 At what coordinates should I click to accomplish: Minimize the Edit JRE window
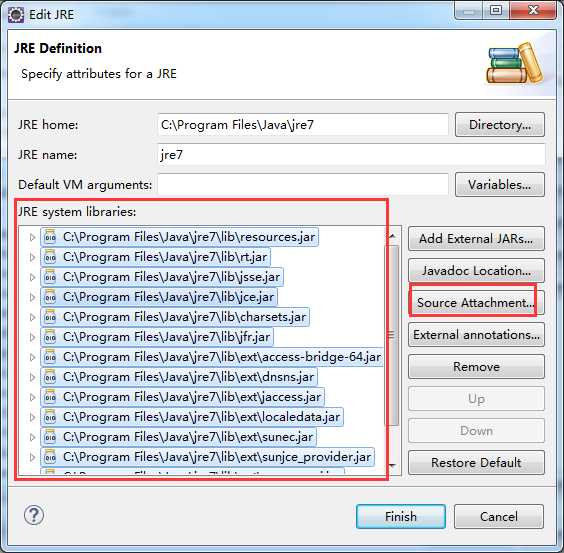pyautogui.click(x=468, y=10)
